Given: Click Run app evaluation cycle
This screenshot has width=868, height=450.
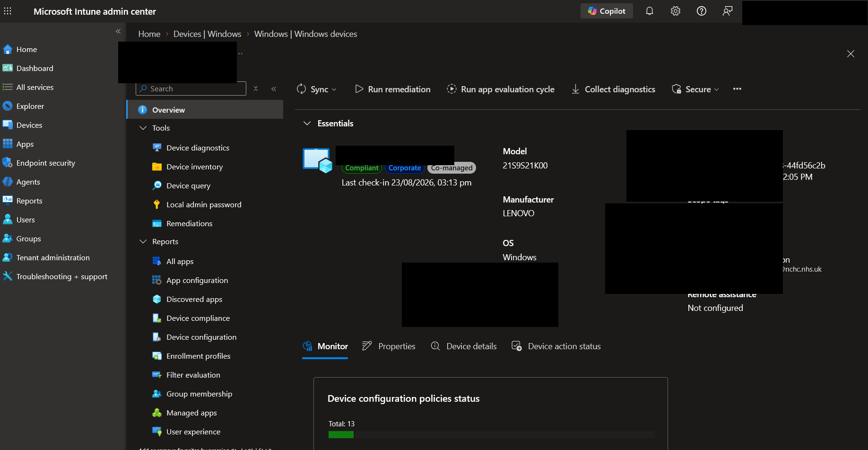Looking at the screenshot, I should 501,89.
